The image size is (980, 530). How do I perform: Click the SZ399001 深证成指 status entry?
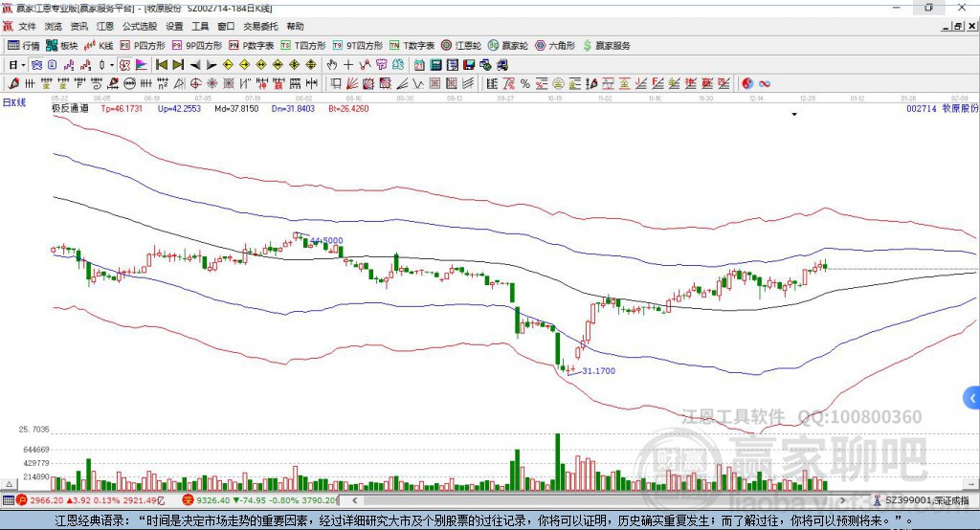point(924,500)
